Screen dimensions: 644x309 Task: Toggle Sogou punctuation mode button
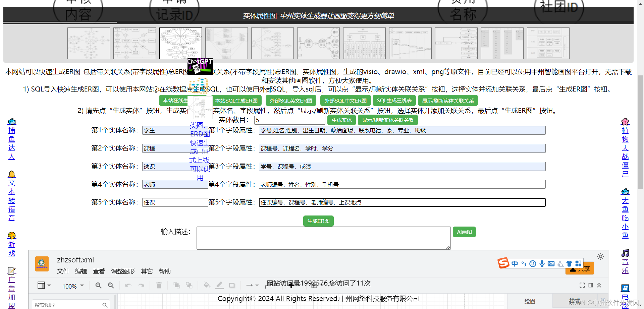(524, 264)
